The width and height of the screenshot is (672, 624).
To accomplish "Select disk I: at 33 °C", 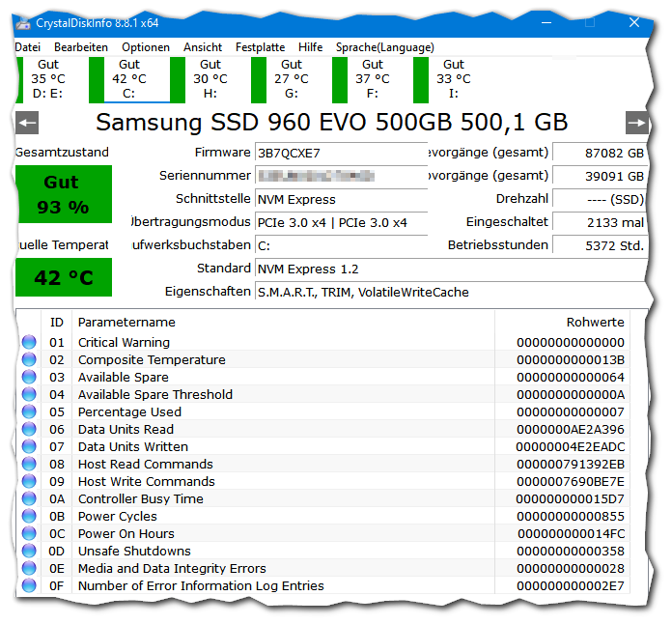I will (454, 79).
